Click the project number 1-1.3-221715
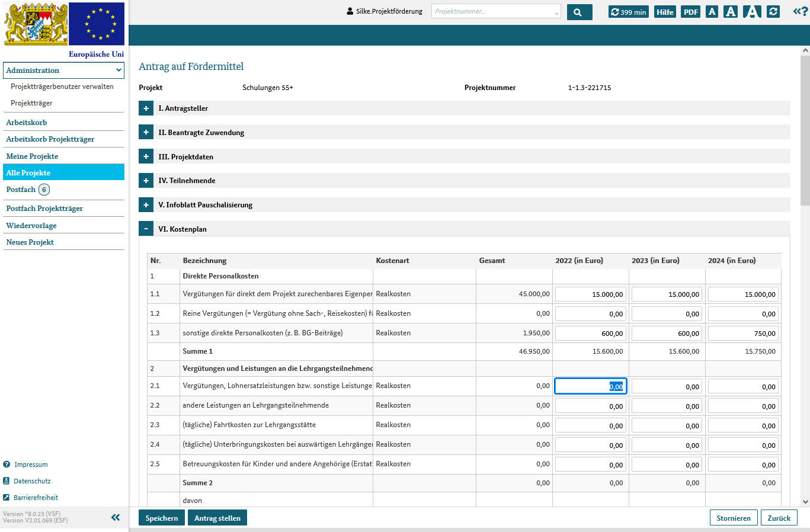The width and height of the screenshot is (810, 532). click(x=590, y=88)
